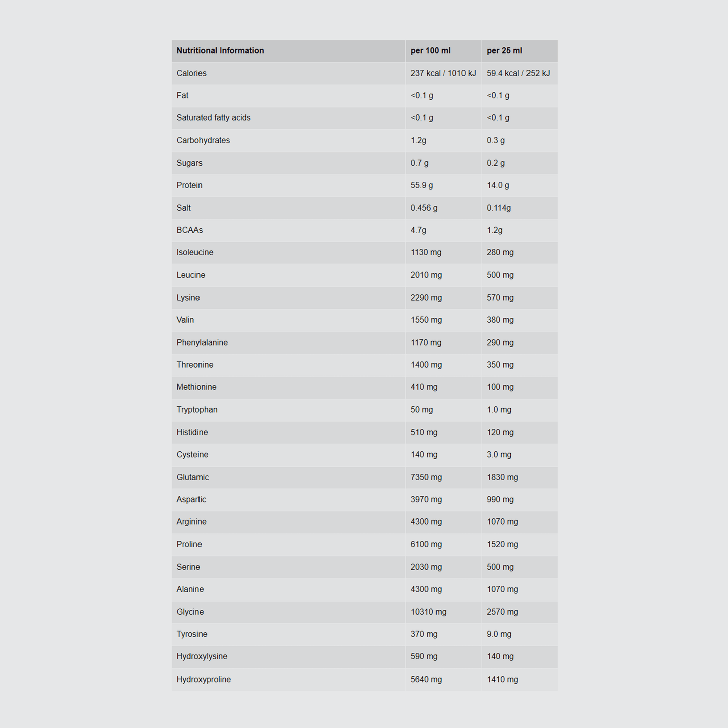Click the Carbohydrates row label
Screen dimensions: 728x728
pos(203,140)
